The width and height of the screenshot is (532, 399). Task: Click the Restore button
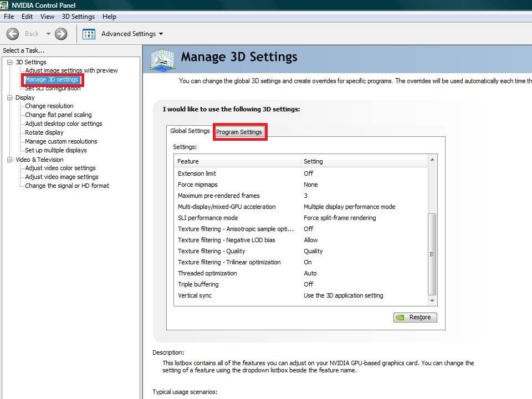415,317
